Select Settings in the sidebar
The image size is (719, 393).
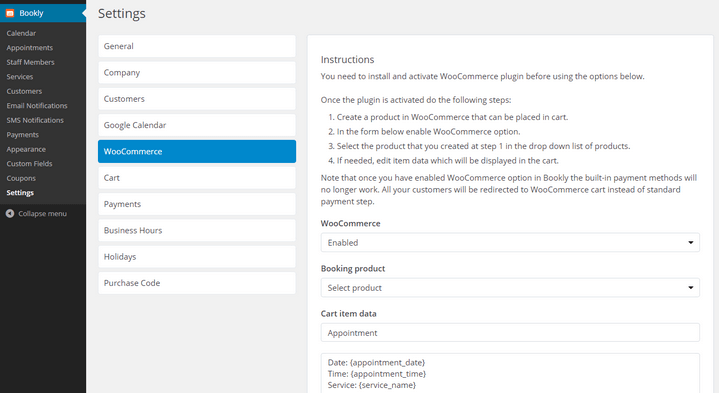point(20,193)
